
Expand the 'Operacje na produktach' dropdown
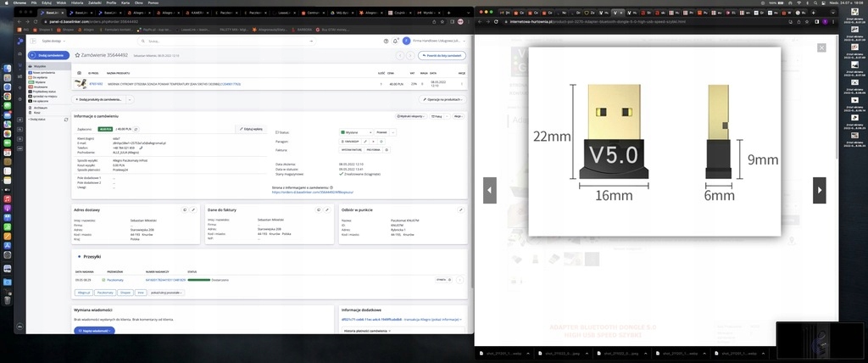[441, 99]
